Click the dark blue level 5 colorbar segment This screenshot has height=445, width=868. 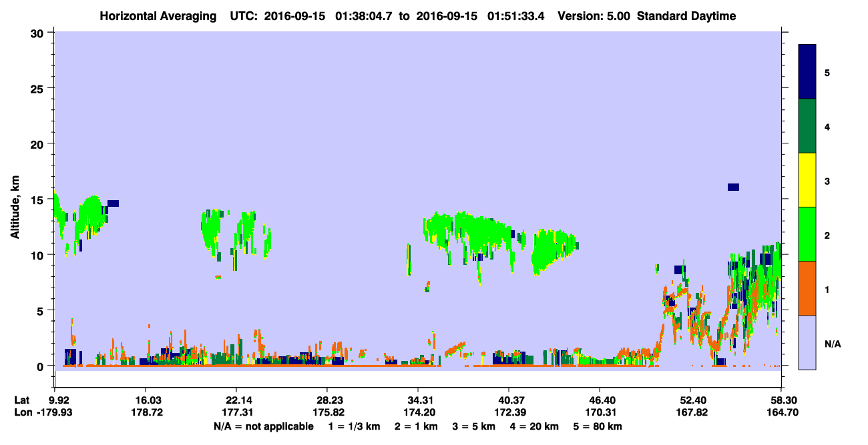[x=807, y=72]
